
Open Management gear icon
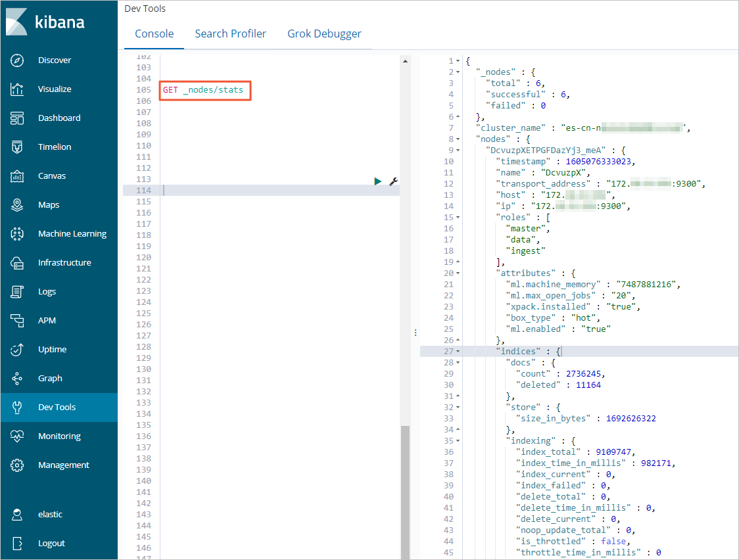[17, 465]
